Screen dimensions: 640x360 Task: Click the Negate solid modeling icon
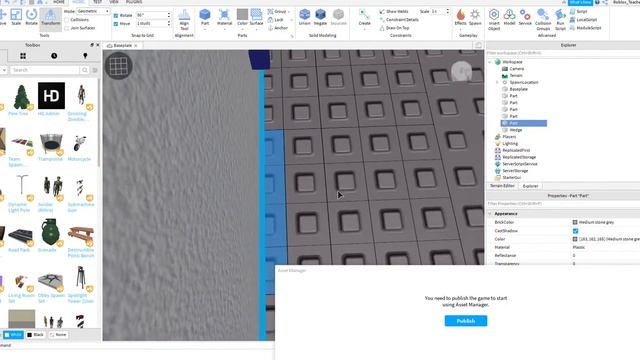[320, 17]
